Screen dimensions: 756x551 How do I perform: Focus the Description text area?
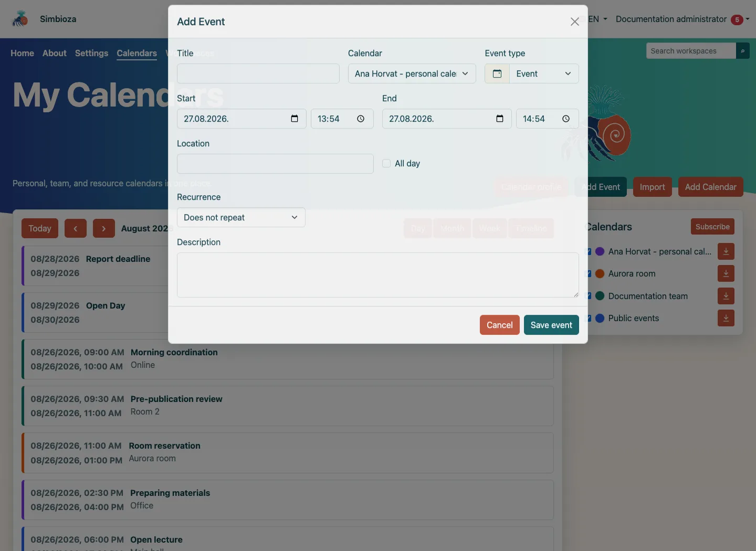[x=378, y=275]
